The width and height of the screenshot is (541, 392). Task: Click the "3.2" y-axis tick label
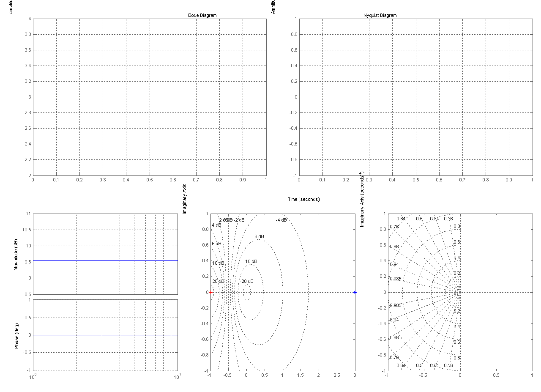(27, 82)
